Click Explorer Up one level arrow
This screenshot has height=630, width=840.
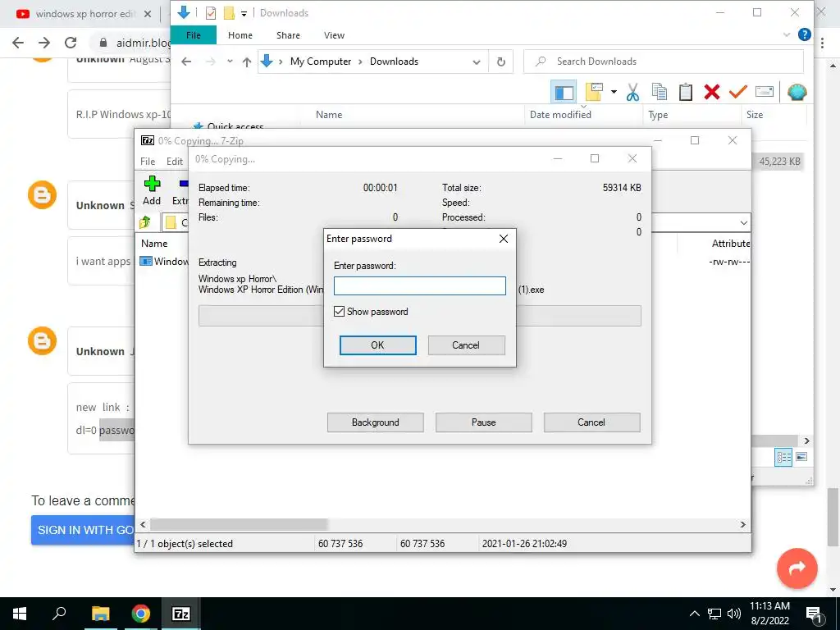[x=247, y=62]
